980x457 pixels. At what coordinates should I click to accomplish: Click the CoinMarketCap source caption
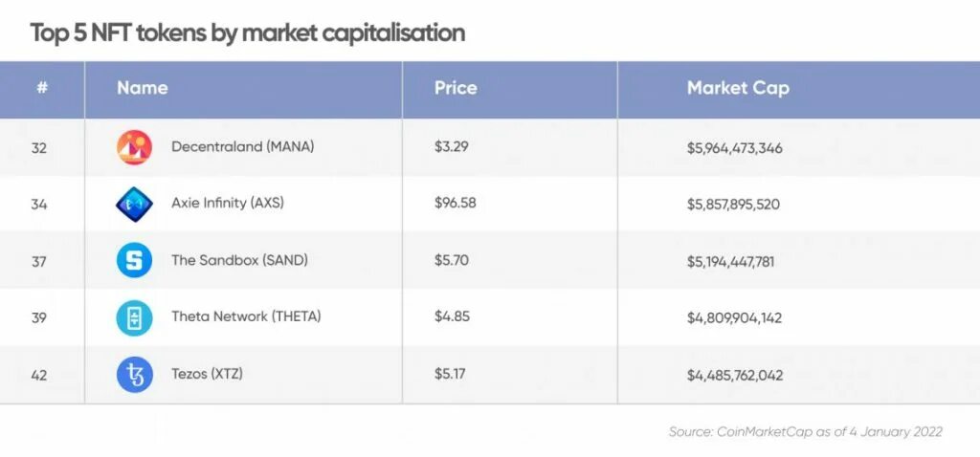point(805,432)
